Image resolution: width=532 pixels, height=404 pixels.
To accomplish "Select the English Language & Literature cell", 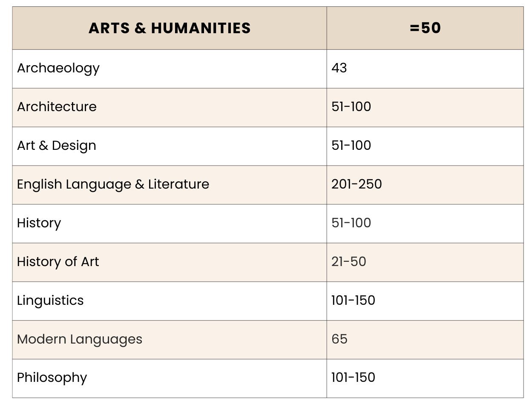I will [113, 184].
